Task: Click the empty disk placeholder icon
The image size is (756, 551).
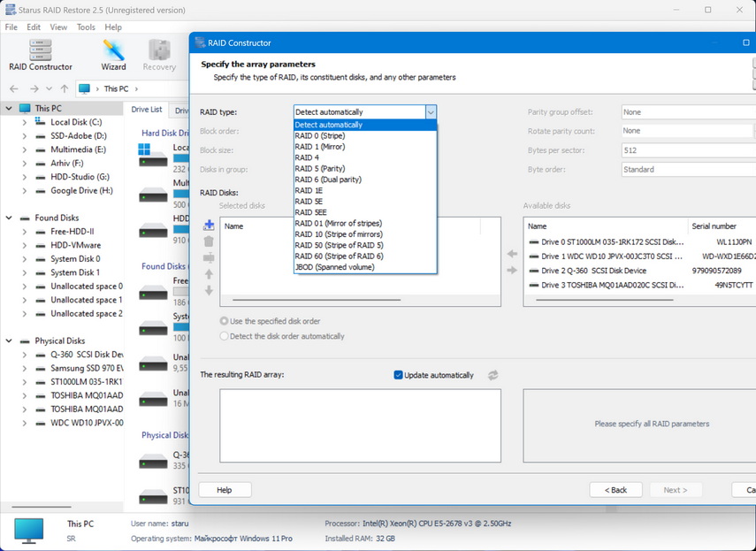Action: point(209,258)
